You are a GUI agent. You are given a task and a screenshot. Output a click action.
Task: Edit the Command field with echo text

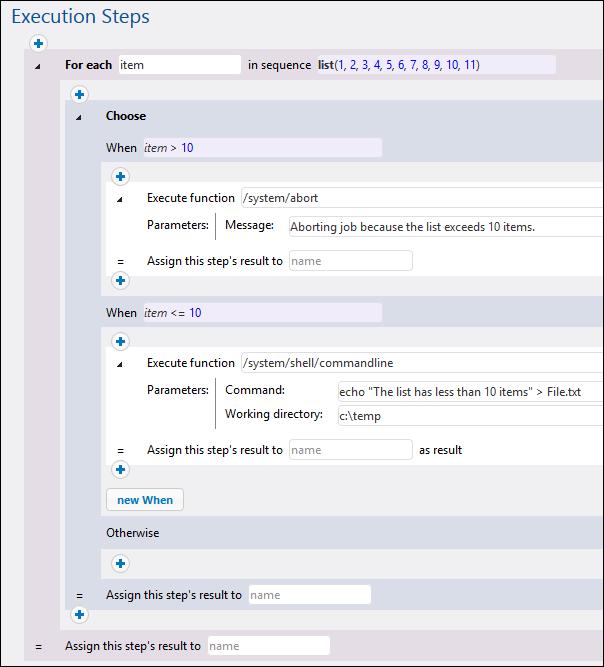tap(470, 391)
